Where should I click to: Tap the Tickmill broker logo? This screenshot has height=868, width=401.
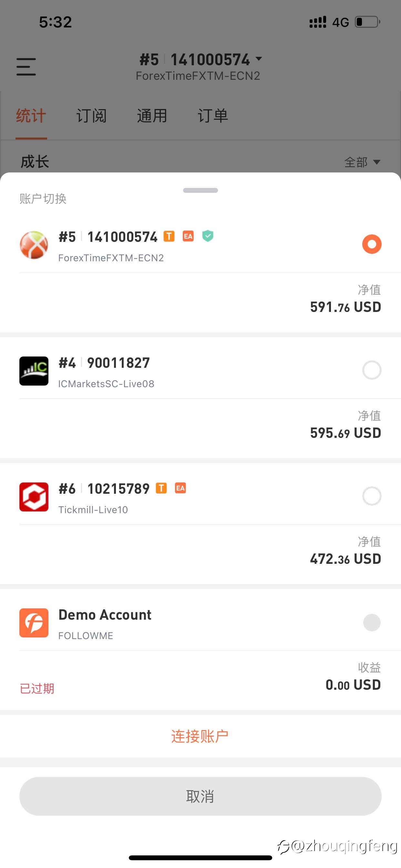pyautogui.click(x=34, y=497)
